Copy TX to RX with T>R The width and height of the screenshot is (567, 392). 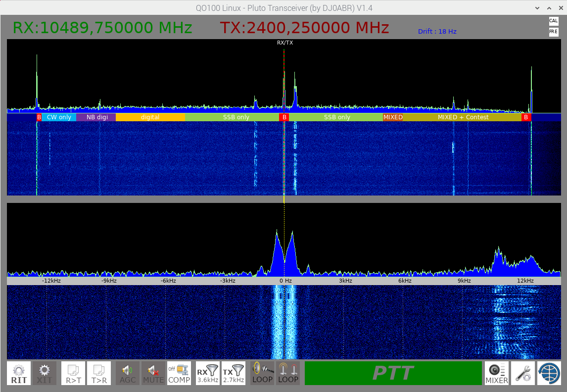click(x=99, y=373)
